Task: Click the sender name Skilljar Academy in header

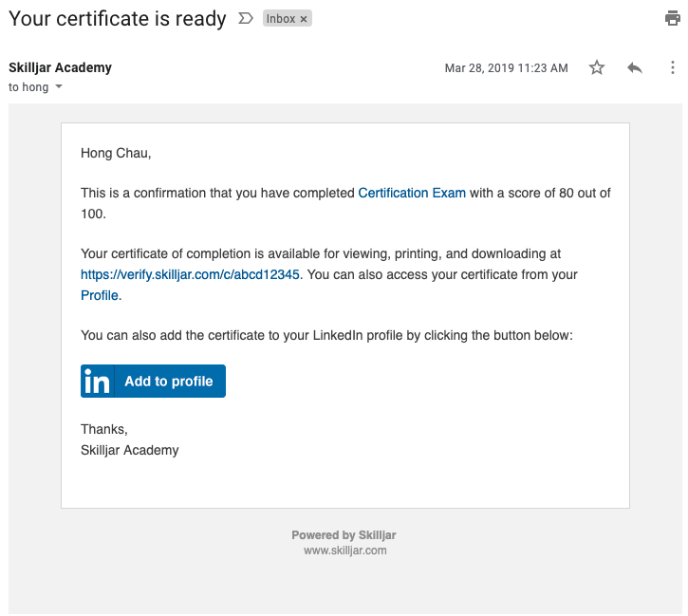Action: coord(60,67)
